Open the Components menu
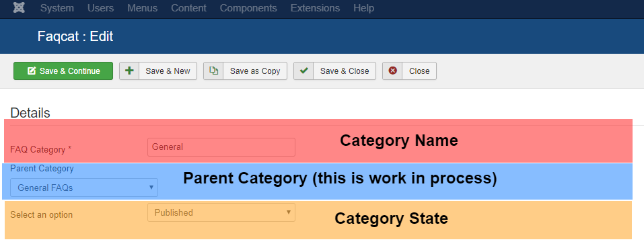Screen dimensions: 644x248 pyautogui.click(x=248, y=8)
